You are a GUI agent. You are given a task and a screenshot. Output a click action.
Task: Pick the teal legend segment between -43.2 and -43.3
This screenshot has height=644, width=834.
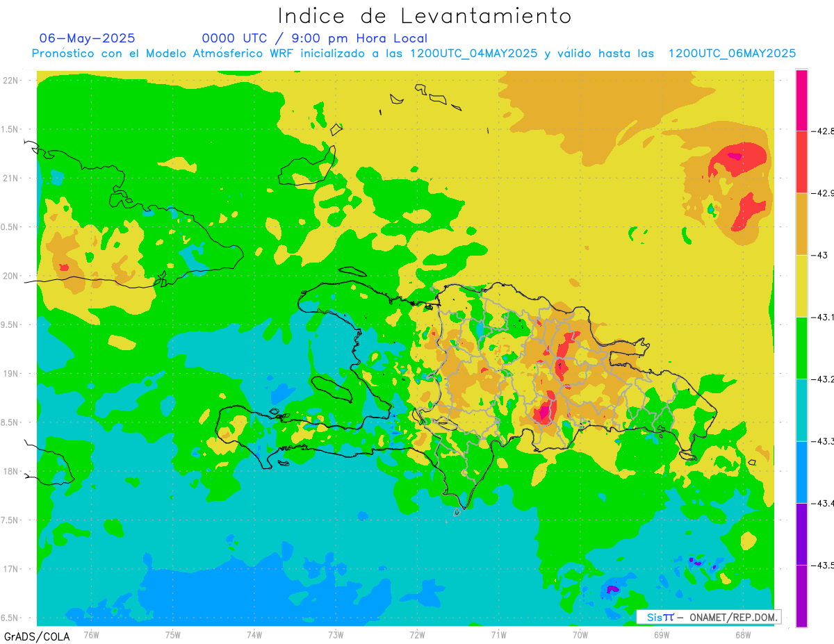point(801,410)
